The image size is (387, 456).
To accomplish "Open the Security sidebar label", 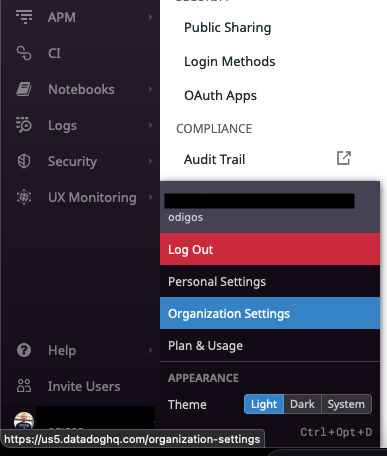I will tap(72, 162).
